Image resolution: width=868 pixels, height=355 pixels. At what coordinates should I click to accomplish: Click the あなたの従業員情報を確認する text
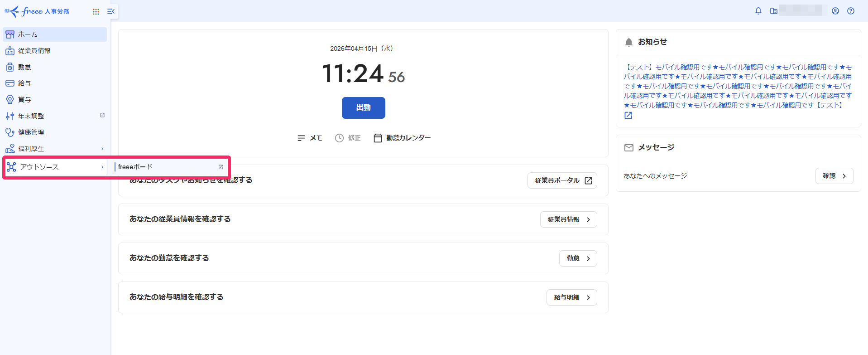pos(180,219)
